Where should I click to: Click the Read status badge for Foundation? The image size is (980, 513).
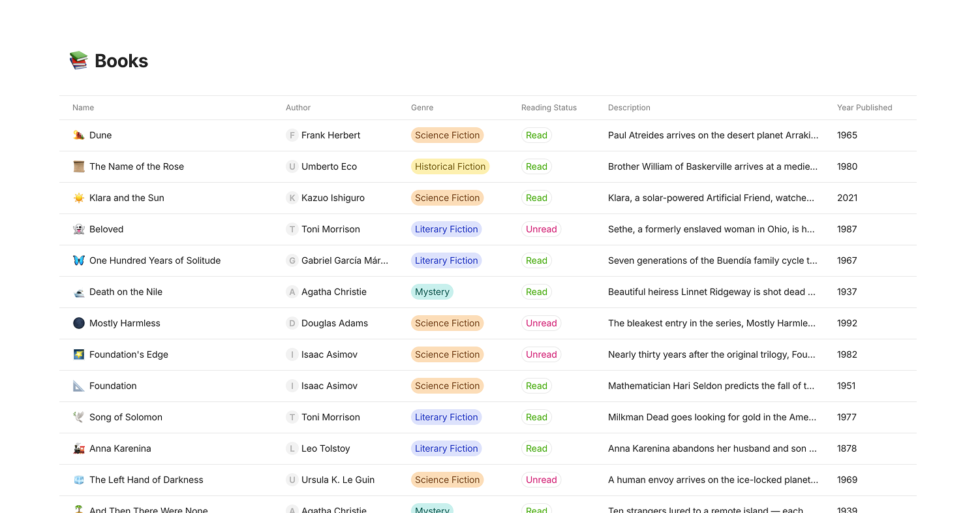[x=536, y=386]
